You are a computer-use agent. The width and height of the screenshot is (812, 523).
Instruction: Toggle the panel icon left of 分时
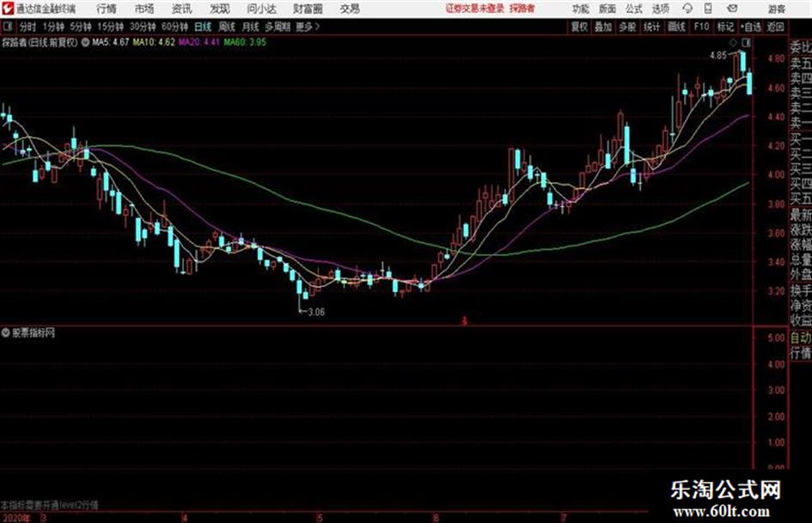click(8, 27)
